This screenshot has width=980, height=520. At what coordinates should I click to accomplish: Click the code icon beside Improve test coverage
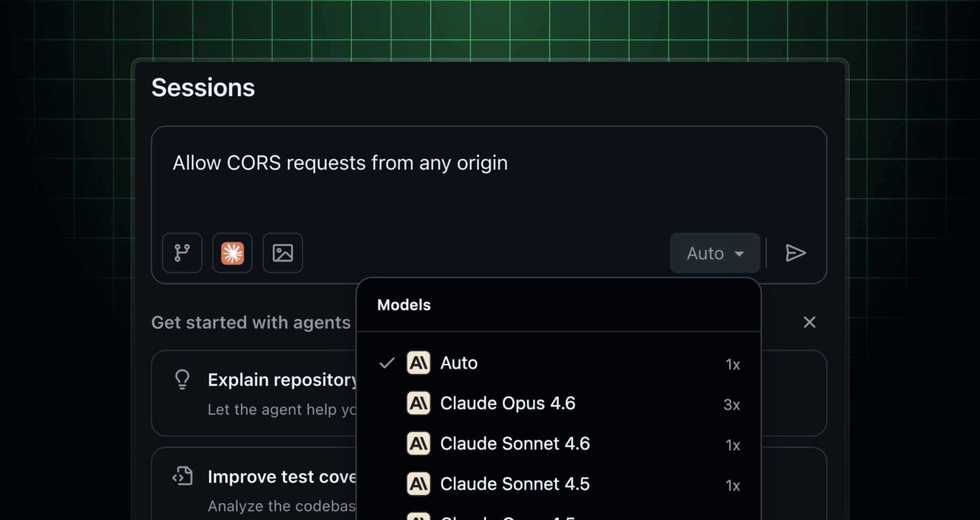click(x=182, y=476)
